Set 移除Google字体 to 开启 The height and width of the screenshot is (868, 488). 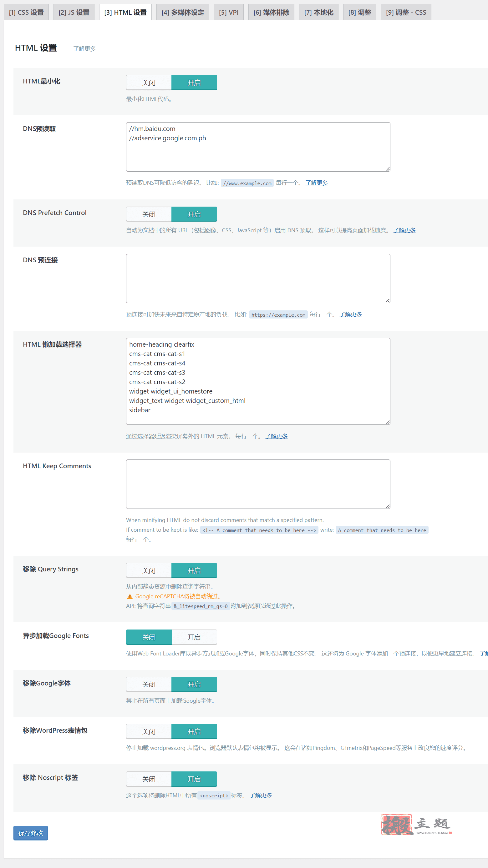click(194, 684)
